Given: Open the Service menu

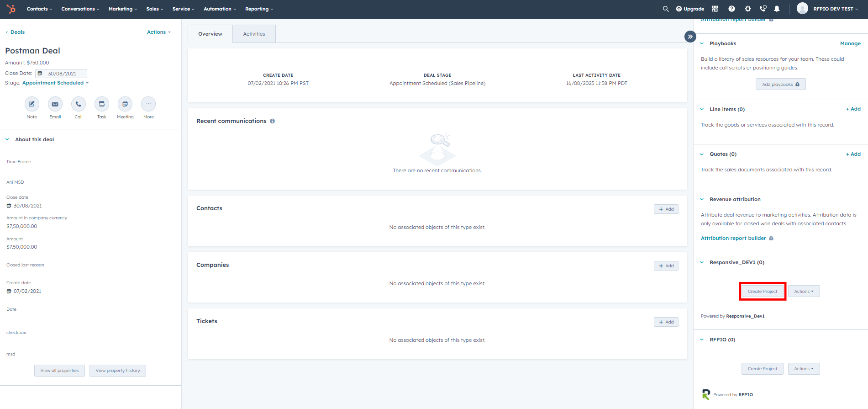Looking at the screenshot, I should click(184, 9).
